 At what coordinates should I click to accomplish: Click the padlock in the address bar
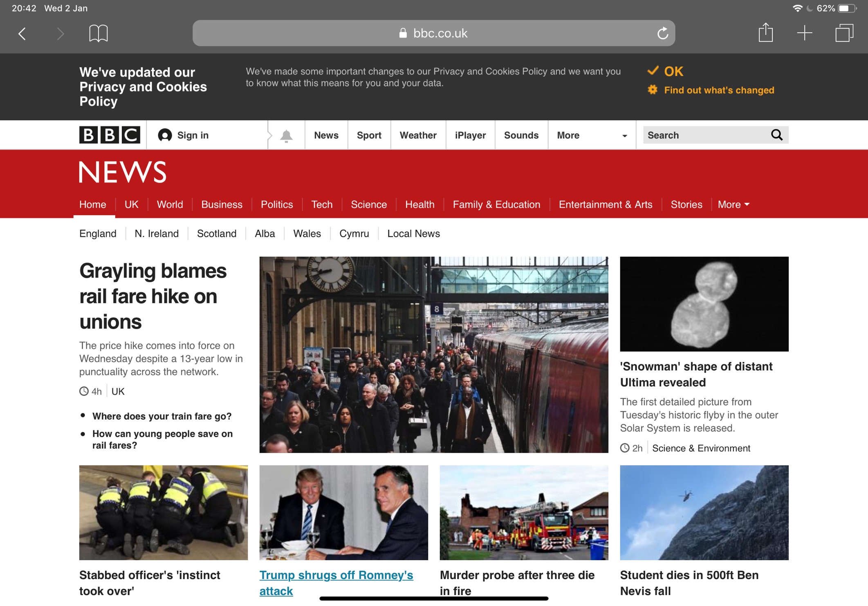pos(403,33)
